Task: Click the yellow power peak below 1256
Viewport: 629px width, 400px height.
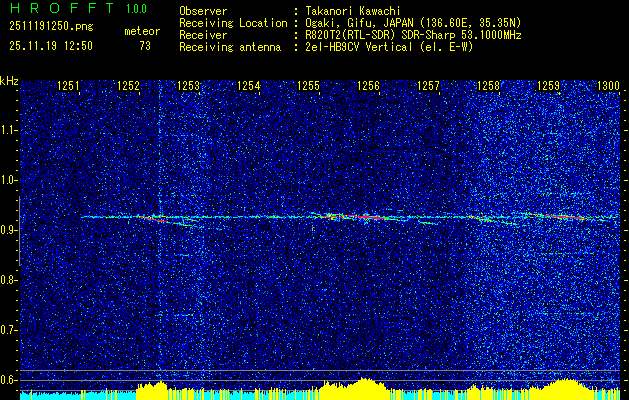Action: coord(363,386)
